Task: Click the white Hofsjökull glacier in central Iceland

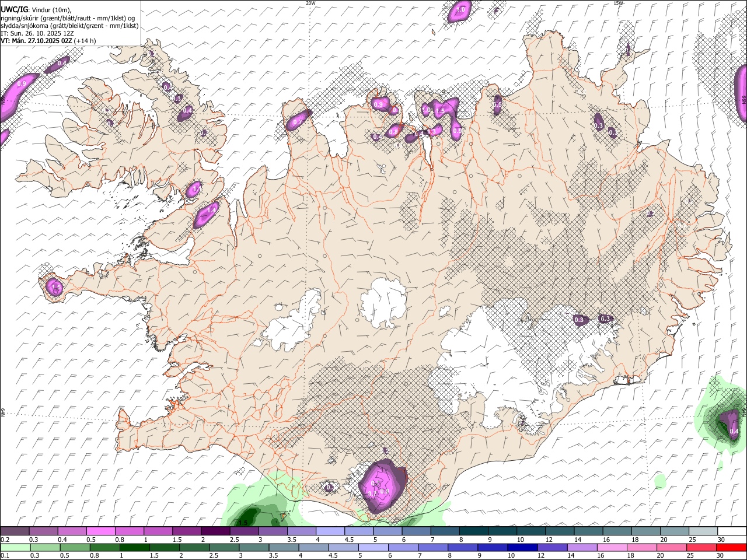Action: tap(383, 303)
